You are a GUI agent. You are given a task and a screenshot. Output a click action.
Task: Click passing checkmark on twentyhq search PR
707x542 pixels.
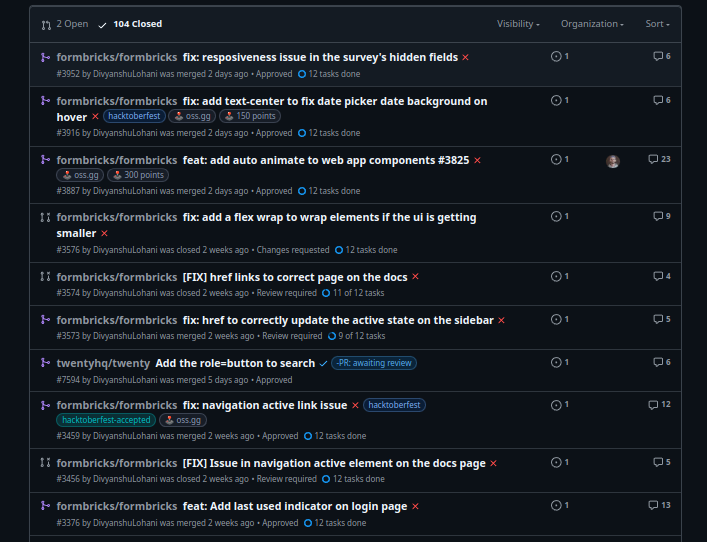[323, 363]
